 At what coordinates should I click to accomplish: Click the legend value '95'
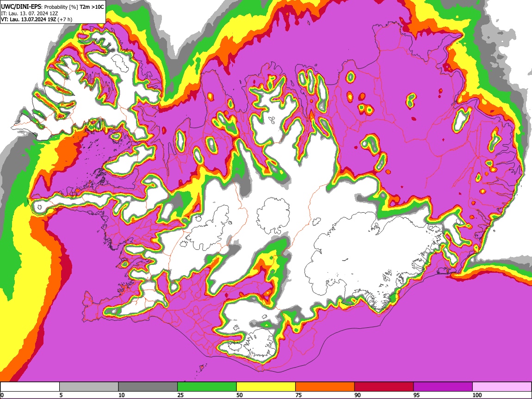[417, 395]
